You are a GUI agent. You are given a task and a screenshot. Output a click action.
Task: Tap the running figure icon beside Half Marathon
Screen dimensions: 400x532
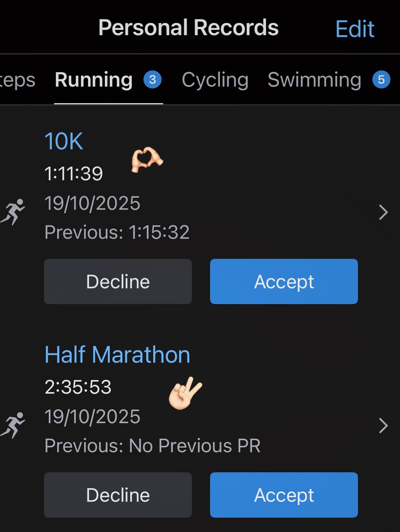point(13,425)
